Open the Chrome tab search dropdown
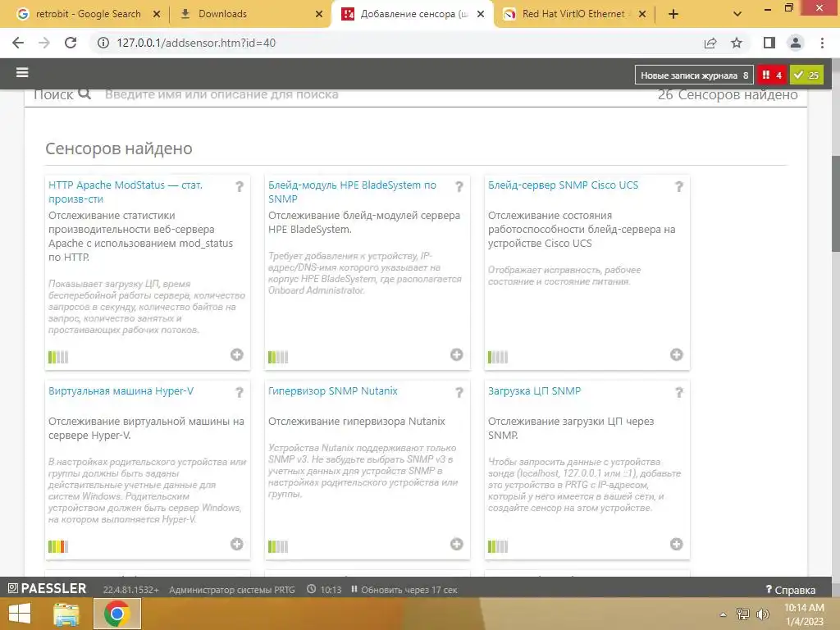This screenshot has width=840, height=630. point(737,14)
